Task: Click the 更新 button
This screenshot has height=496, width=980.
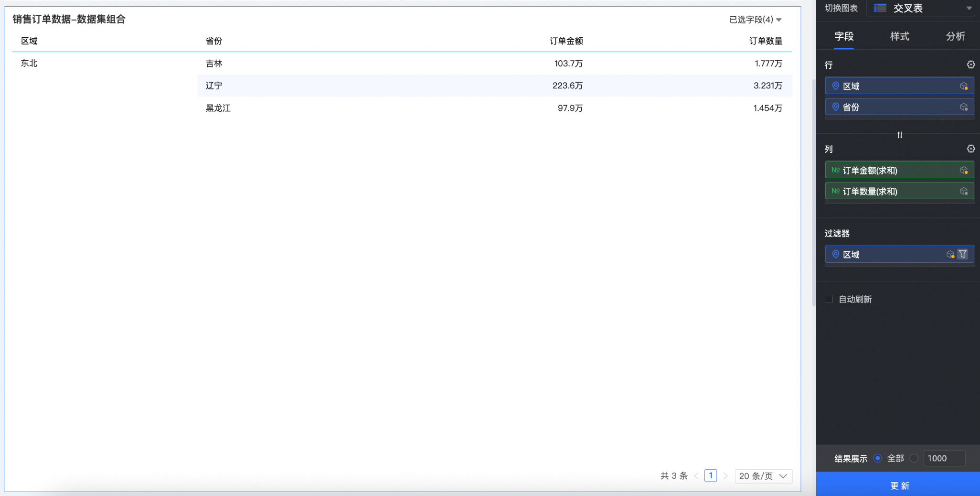Action: pyautogui.click(x=899, y=485)
